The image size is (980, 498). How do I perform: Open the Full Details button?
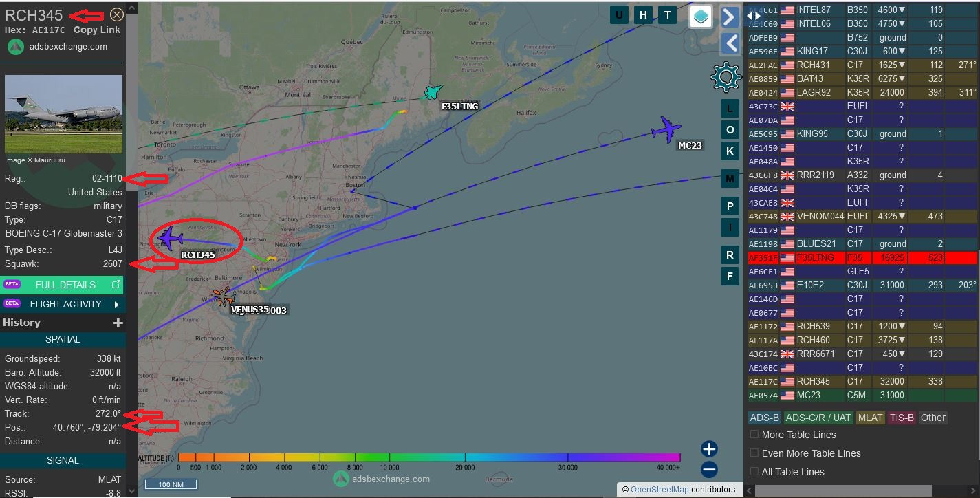[x=63, y=285]
